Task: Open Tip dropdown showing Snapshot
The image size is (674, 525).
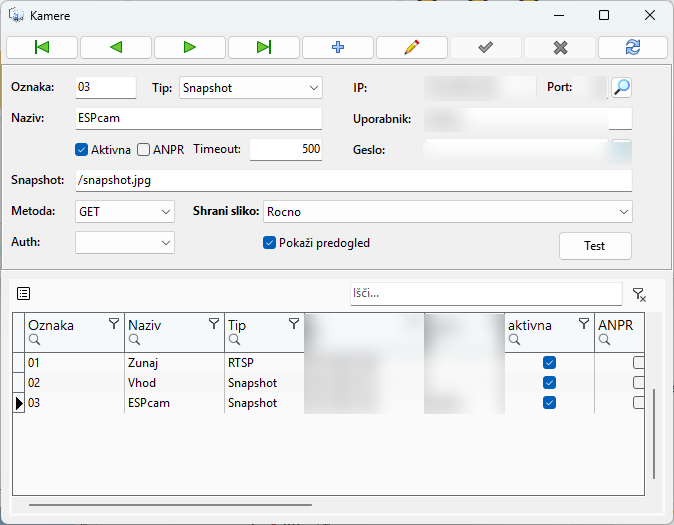Action: click(251, 88)
